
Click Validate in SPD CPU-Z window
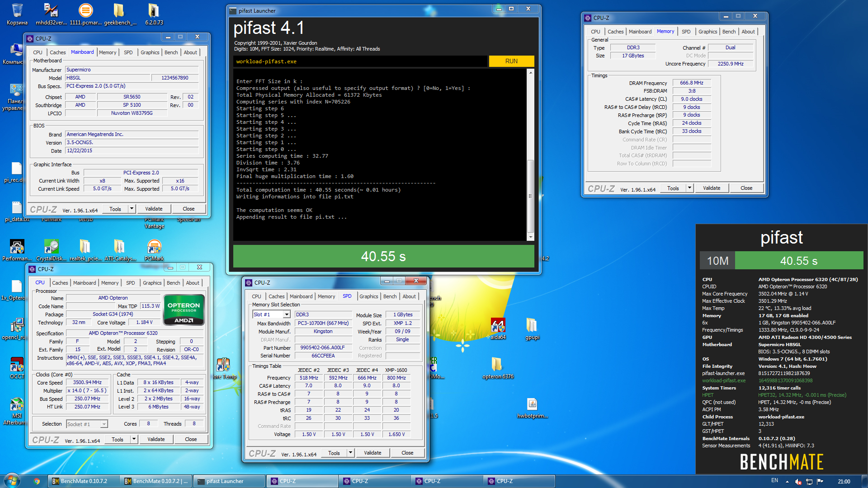pos(373,453)
